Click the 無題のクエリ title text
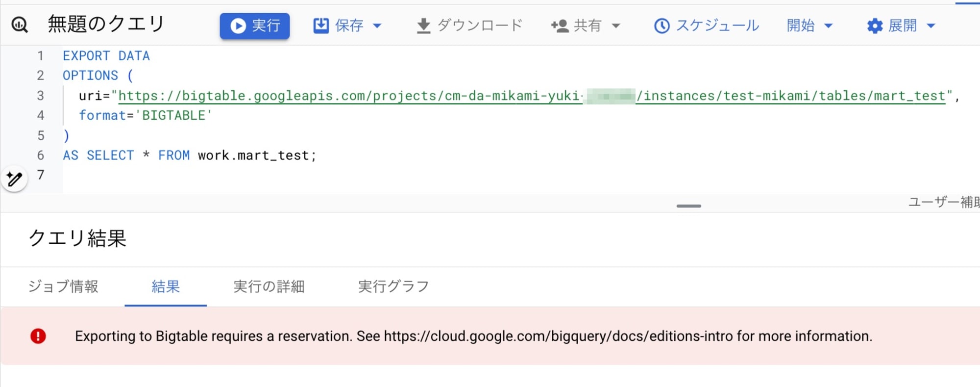This screenshot has height=387, width=980. tap(106, 24)
